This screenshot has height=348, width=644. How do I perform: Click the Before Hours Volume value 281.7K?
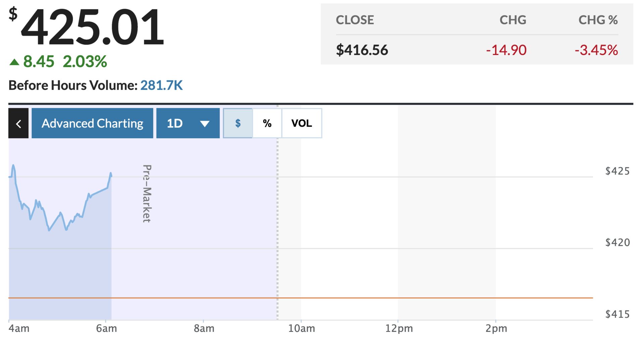(161, 86)
